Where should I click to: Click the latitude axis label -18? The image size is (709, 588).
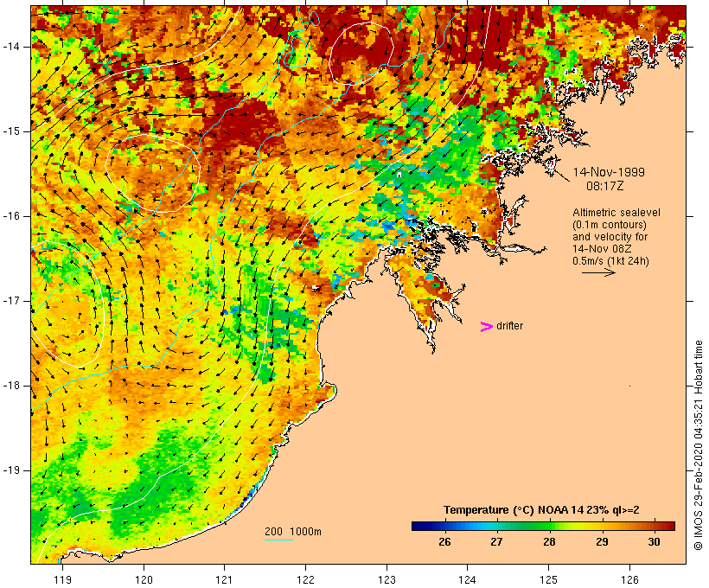point(11,386)
